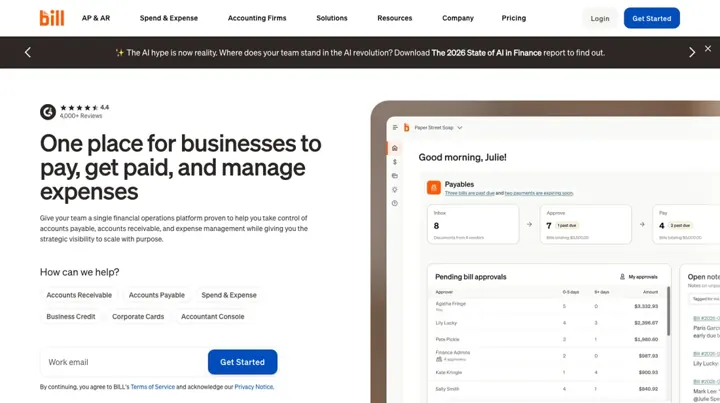
Task: Focus the Work email input field
Action: tap(124, 362)
